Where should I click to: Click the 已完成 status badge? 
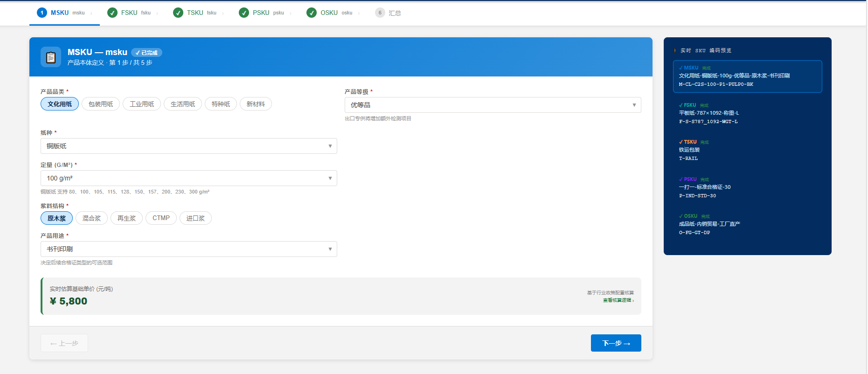coord(146,53)
